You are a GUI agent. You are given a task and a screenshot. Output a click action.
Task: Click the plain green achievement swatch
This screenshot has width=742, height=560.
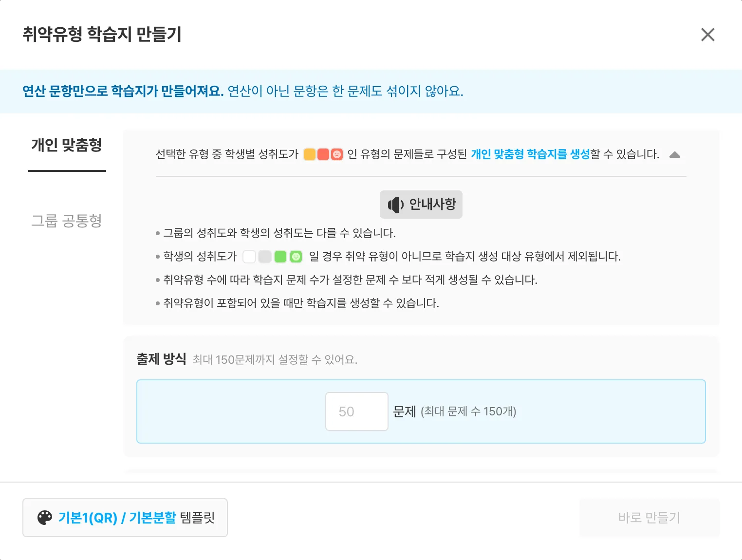[280, 257]
